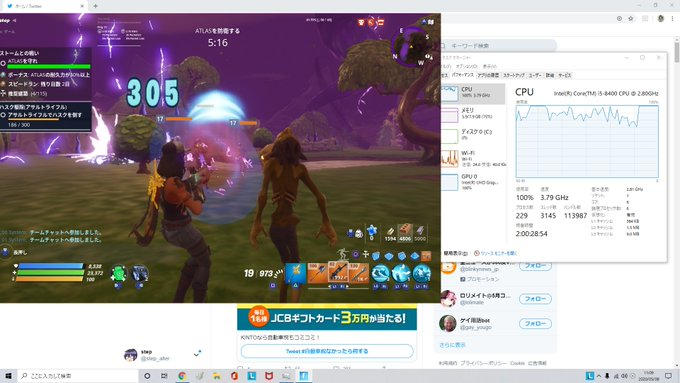
Task: Open Chrome three-dot menu
Action: pyautogui.click(x=673, y=19)
